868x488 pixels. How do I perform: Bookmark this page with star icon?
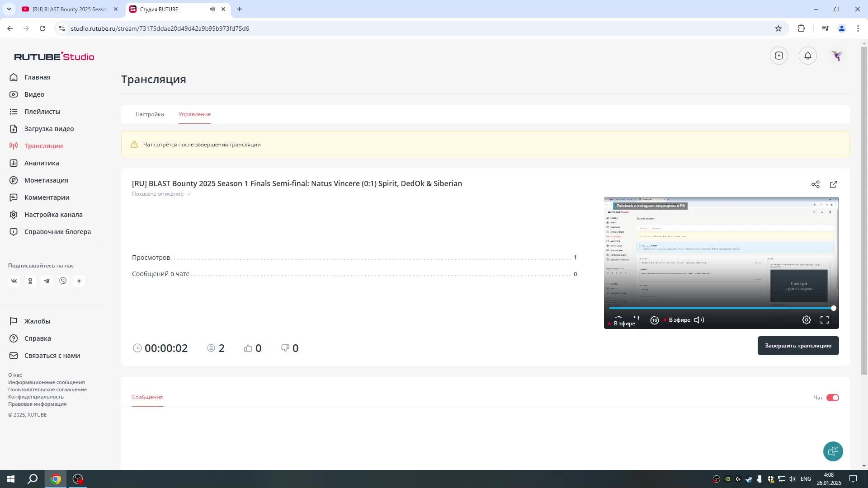pyautogui.click(x=778, y=28)
